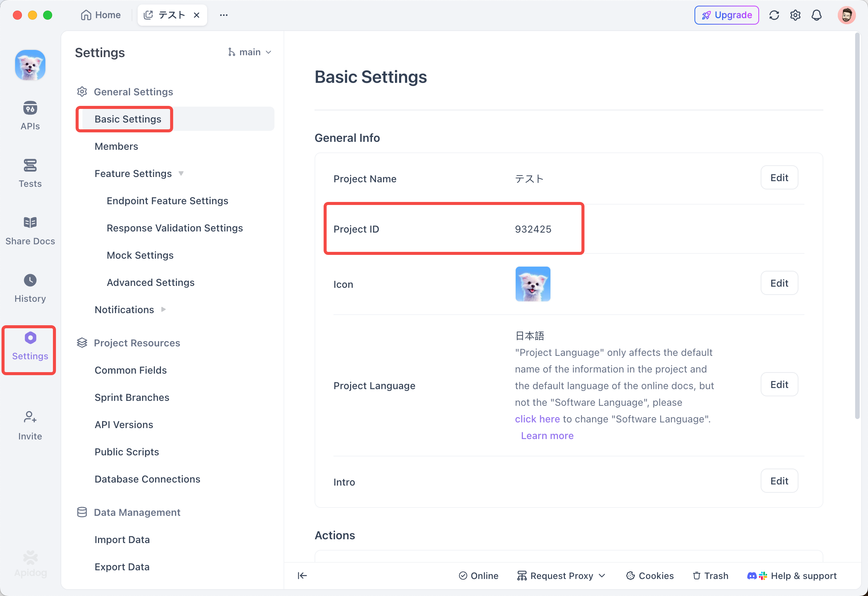The height and width of the screenshot is (596, 868).
Task: Collapse the Feature Settings tree
Action: pyautogui.click(x=181, y=173)
